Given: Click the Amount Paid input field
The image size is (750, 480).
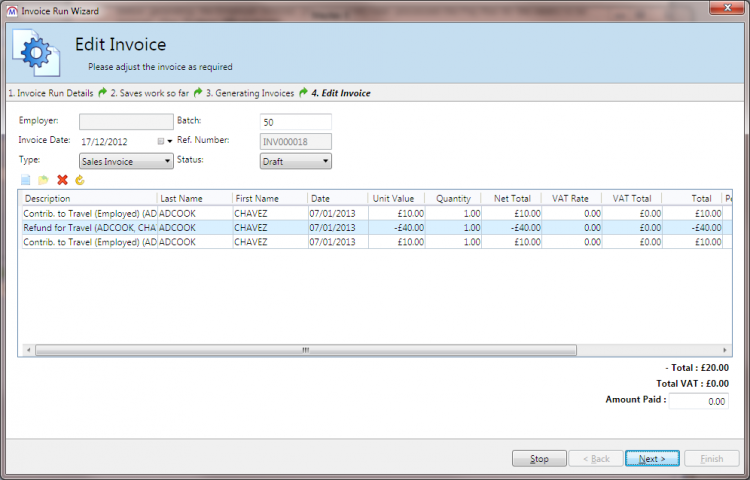Looking at the screenshot, I should point(697,401).
